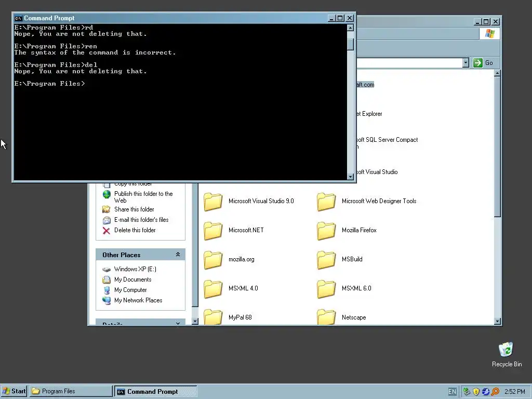Click the Share this folder icon
The height and width of the screenshot is (399, 532).
click(107, 209)
